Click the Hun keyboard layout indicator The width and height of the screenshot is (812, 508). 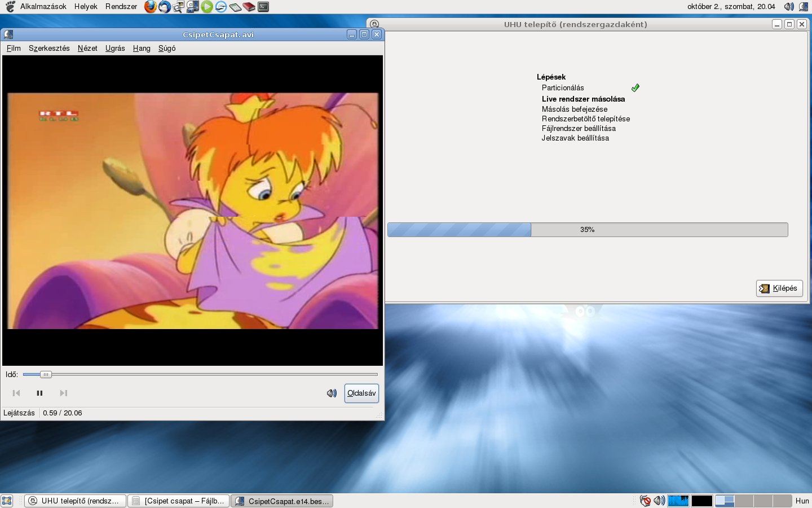tap(802, 501)
